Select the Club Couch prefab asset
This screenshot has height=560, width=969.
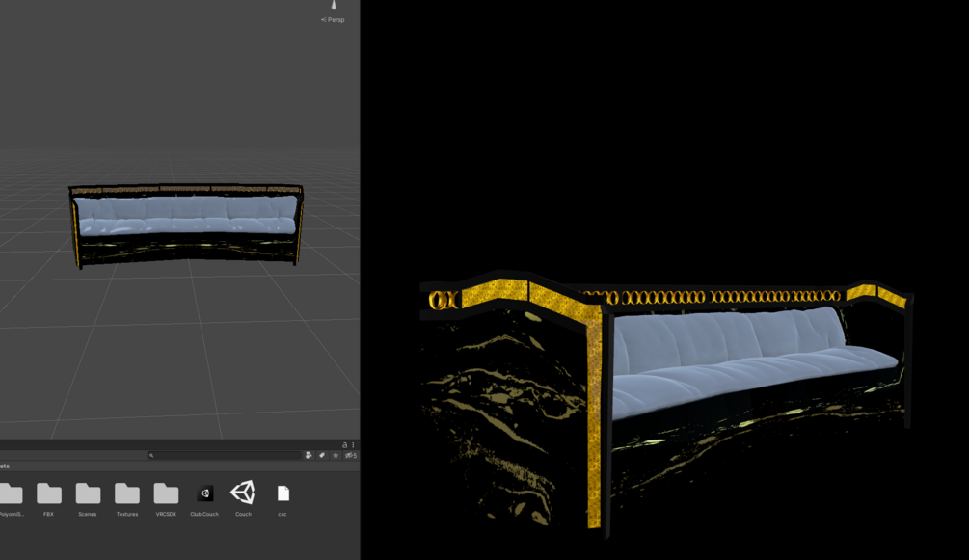(x=204, y=493)
